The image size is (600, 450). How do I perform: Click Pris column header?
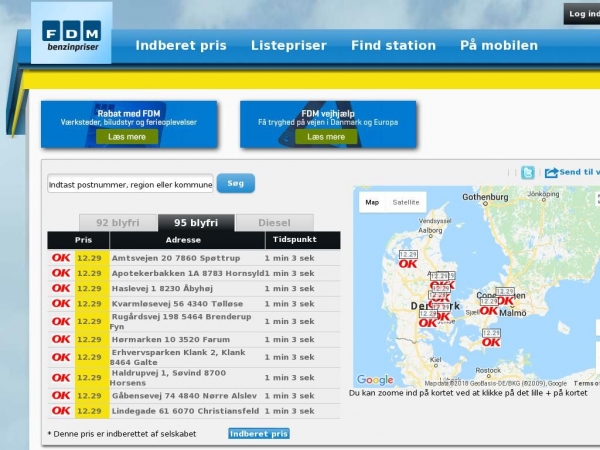pyautogui.click(x=78, y=240)
